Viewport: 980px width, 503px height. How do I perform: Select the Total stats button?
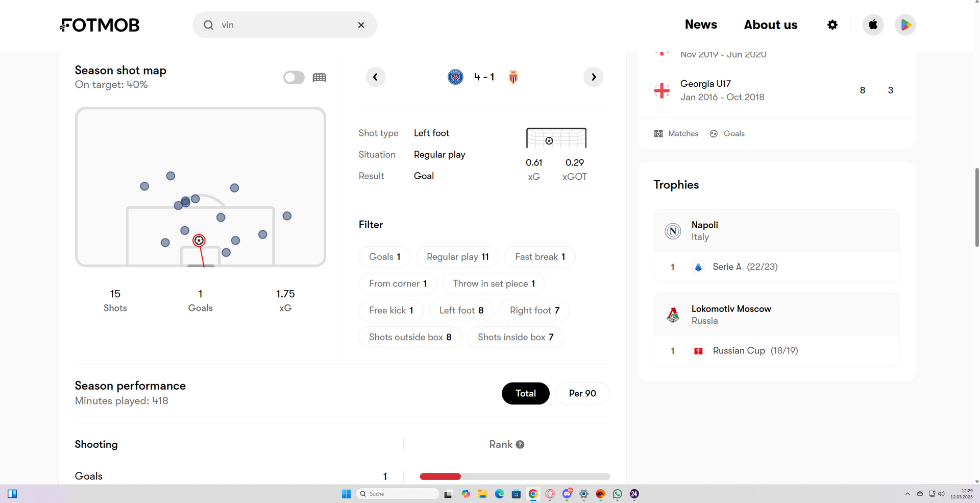pos(525,394)
